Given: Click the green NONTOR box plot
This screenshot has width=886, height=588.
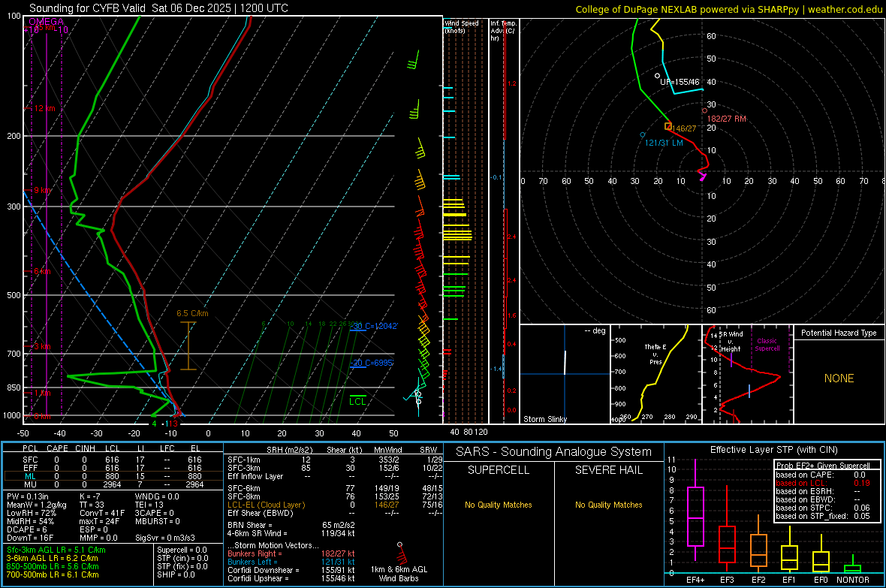Looking at the screenshot, I should click(853, 568).
